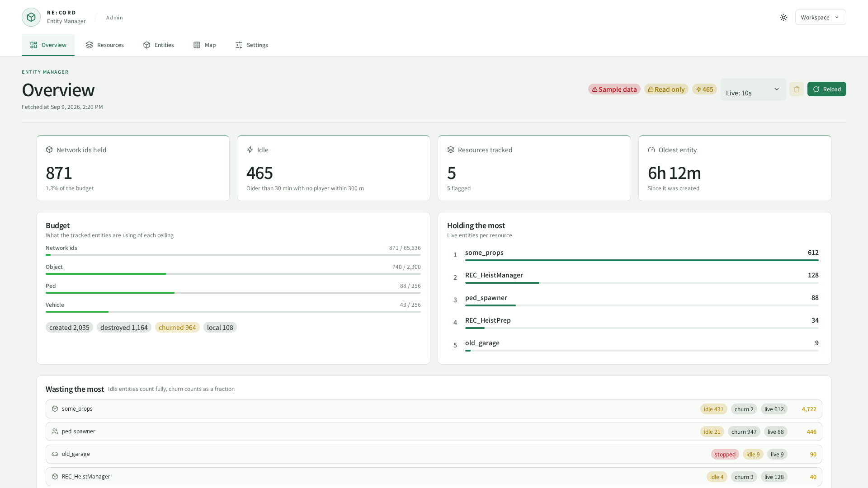Click the people icon in ped_spawner row
The height and width of the screenshot is (488, 868).
point(55,431)
